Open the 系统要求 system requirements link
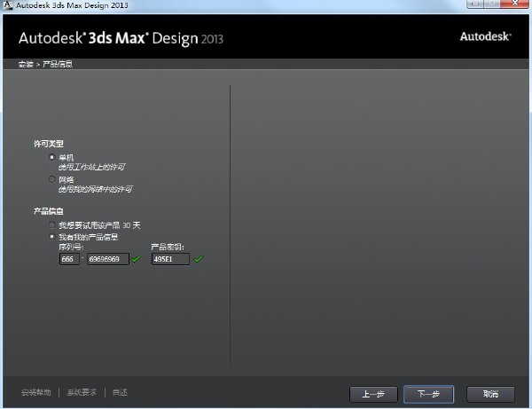The image size is (532, 409). pyautogui.click(x=82, y=393)
